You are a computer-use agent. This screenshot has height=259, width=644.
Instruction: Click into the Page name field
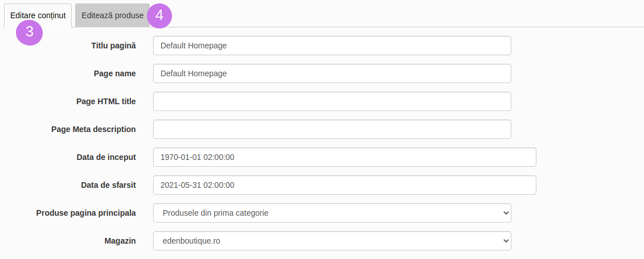pyautogui.click(x=332, y=73)
